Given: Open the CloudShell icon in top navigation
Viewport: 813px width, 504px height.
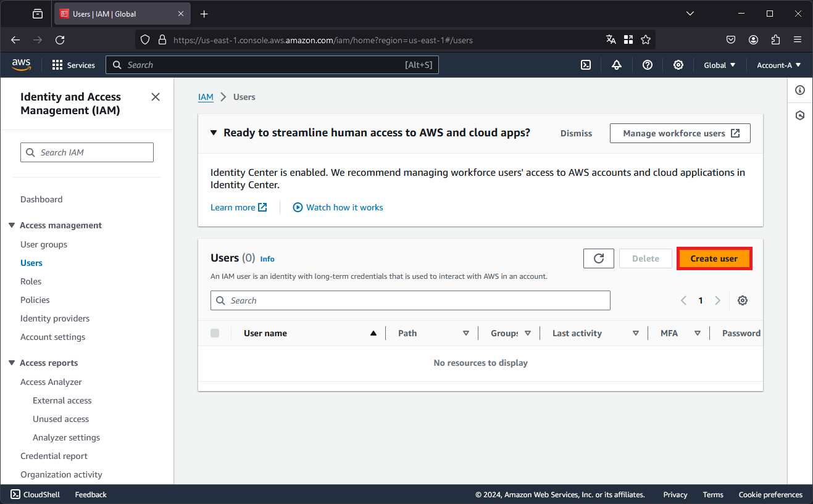Looking at the screenshot, I should coord(586,65).
